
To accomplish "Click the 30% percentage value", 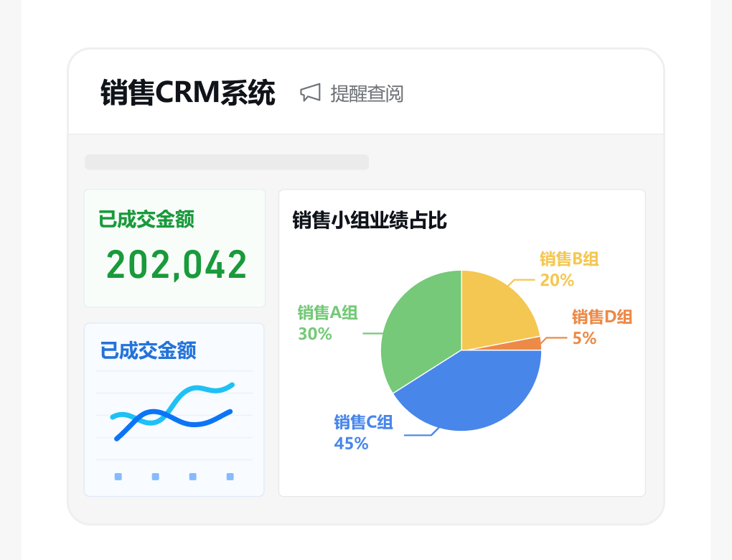I will pyautogui.click(x=315, y=334).
